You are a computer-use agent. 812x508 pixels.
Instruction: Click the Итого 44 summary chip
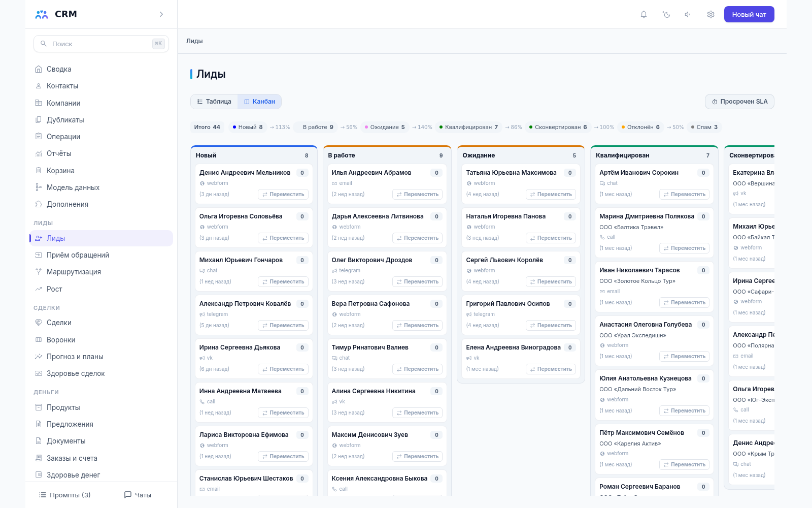click(x=207, y=127)
